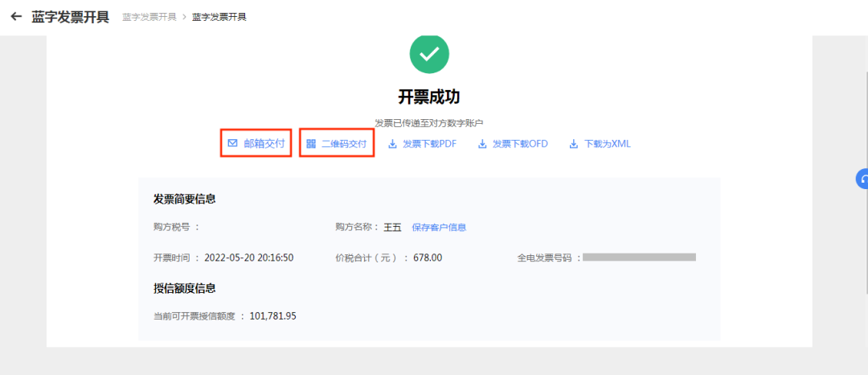868x375 pixels.
Task: Click the 授信额度信息 heading
Action: pyautogui.click(x=184, y=288)
